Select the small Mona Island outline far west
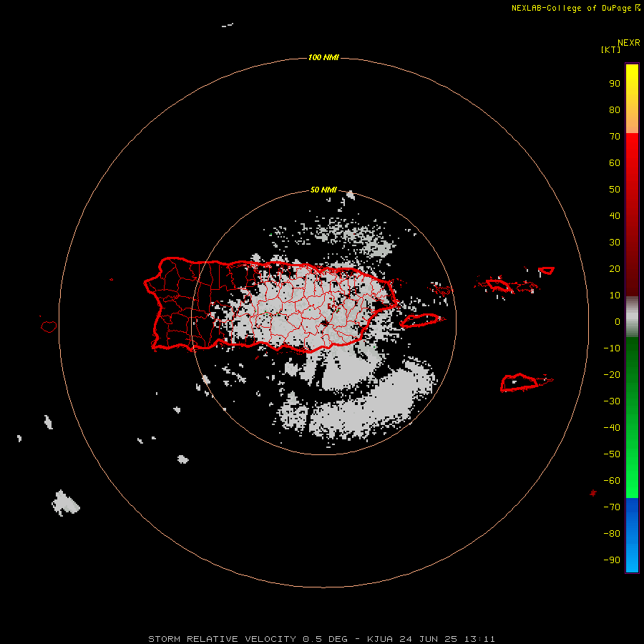 (49, 326)
